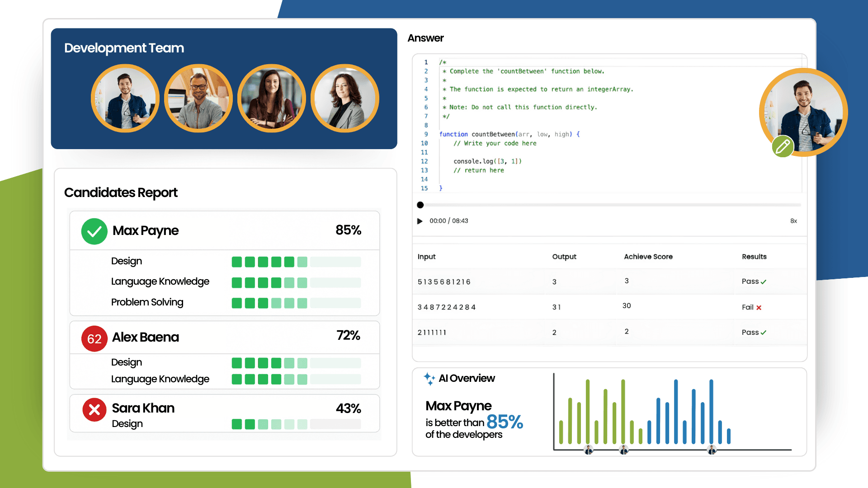Click the red Fail X mark
Image resolution: width=868 pixels, height=488 pixels.
(x=759, y=308)
